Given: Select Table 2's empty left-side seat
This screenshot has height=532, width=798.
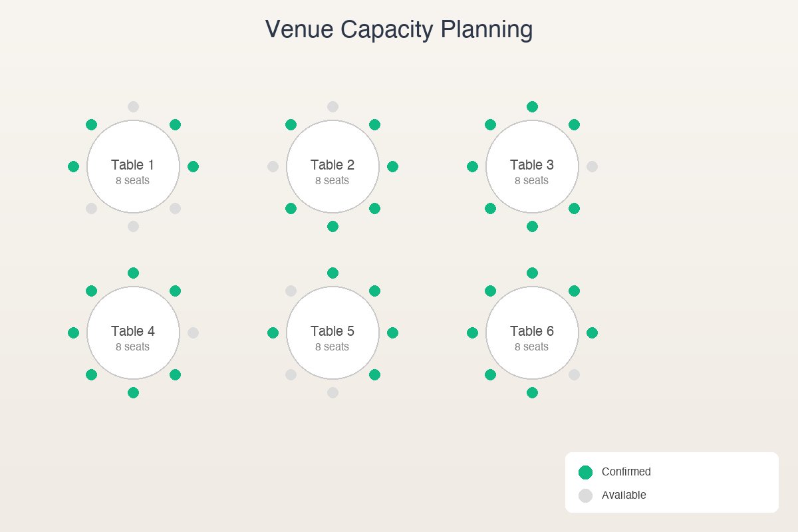Looking at the screenshot, I should click(273, 166).
